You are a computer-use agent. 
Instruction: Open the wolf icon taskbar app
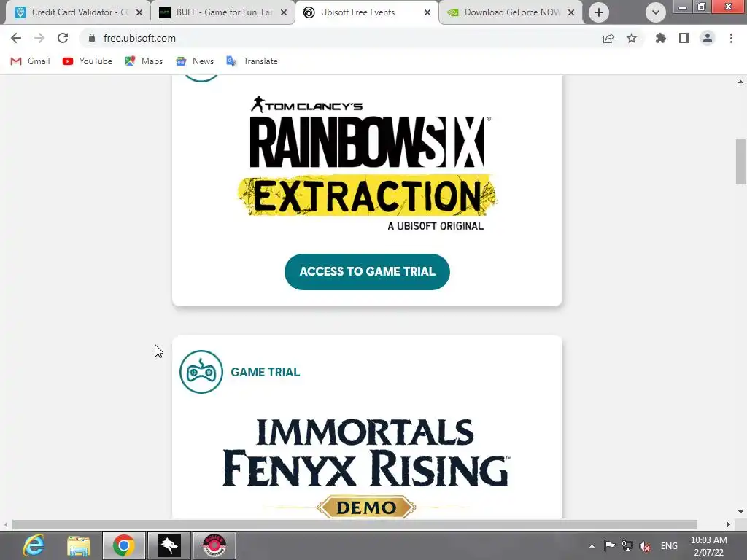(x=169, y=545)
